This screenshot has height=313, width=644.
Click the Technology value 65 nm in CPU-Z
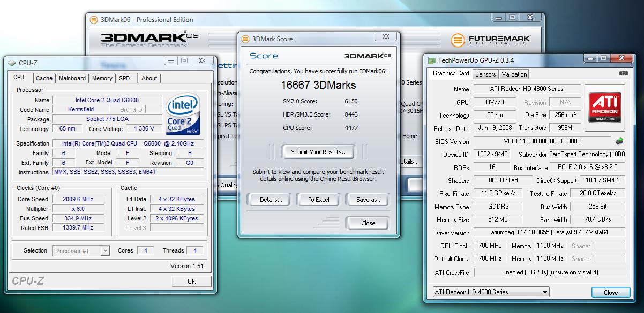tap(68, 129)
